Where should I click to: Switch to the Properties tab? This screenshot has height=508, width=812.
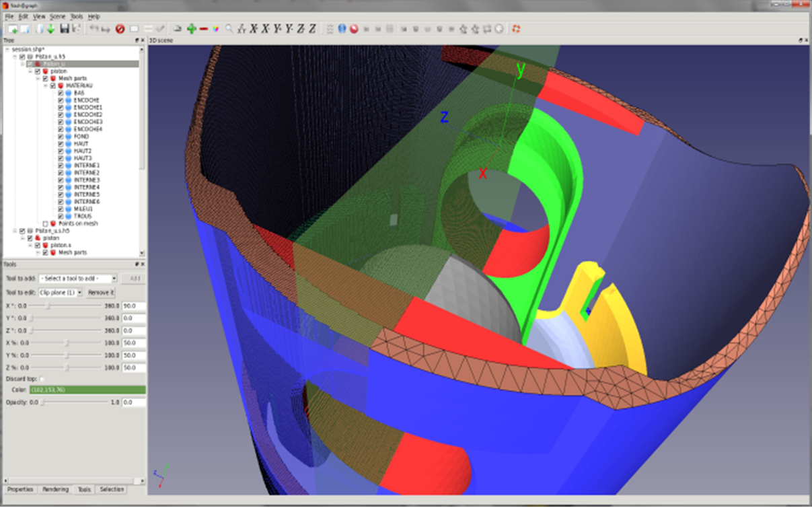(x=20, y=490)
